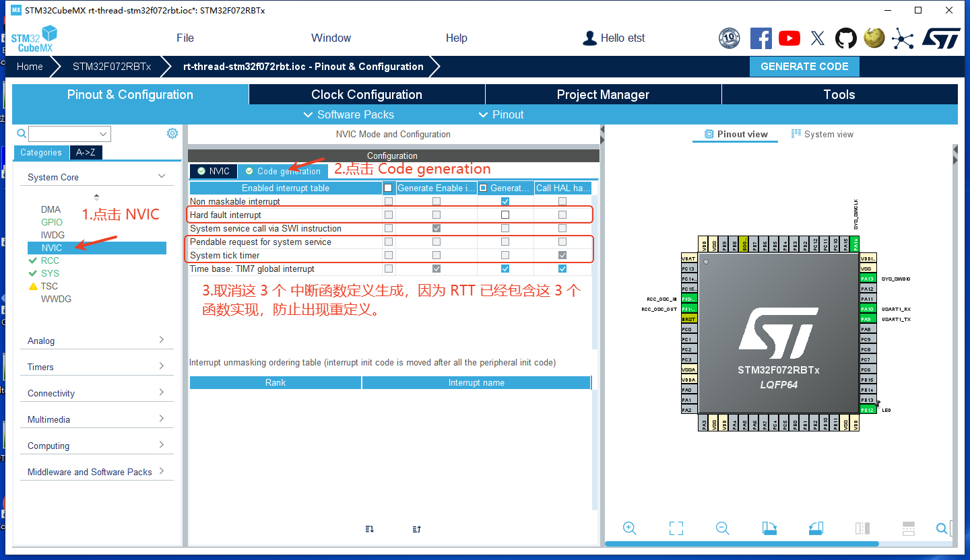Open the ST logo link
970x560 pixels.
tap(941, 38)
